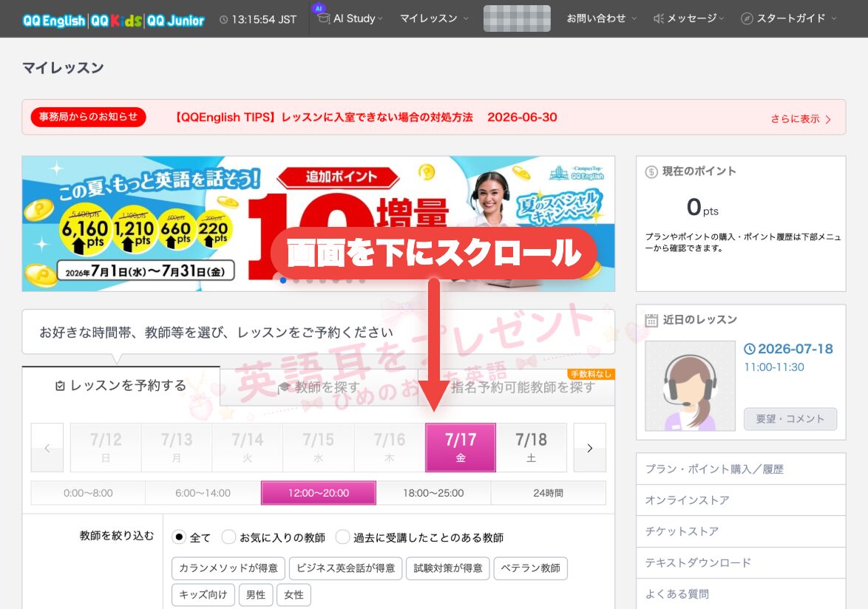Select お気に入りの教師 radio button
868x609 pixels.
228,537
